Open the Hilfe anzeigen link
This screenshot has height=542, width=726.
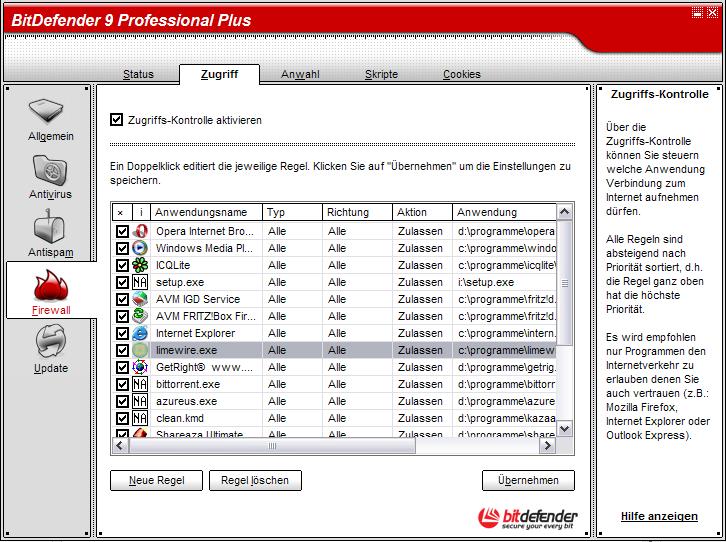[x=659, y=516]
